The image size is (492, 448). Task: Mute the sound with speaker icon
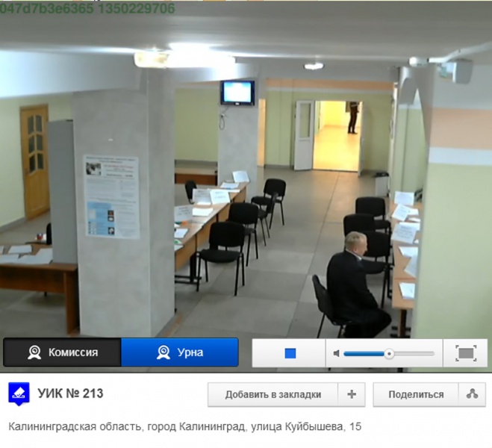tap(337, 353)
